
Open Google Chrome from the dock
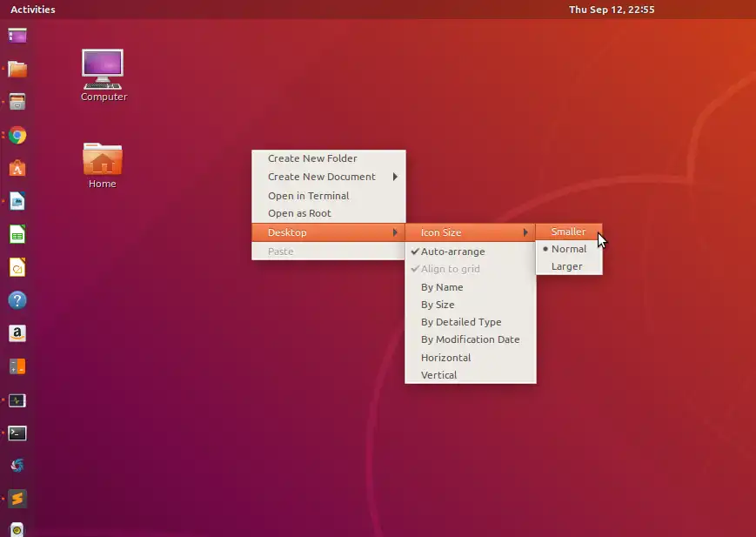pos(17,136)
